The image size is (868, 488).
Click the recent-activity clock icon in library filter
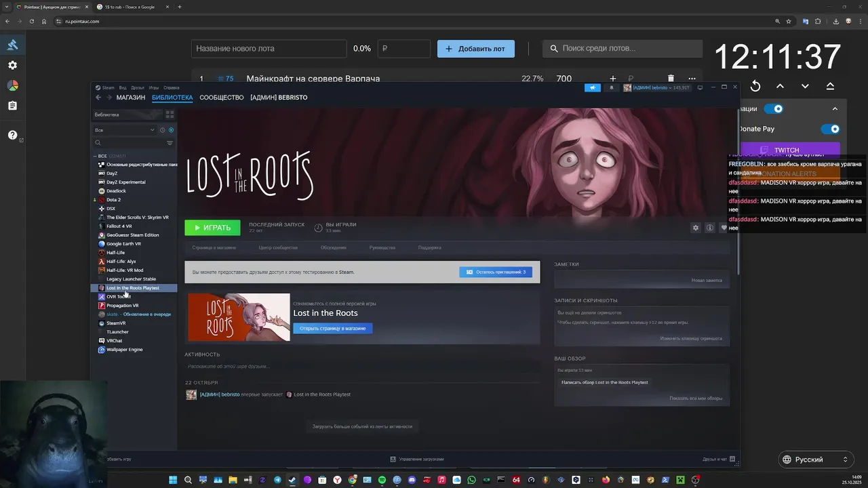pyautogui.click(x=162, y=130)
